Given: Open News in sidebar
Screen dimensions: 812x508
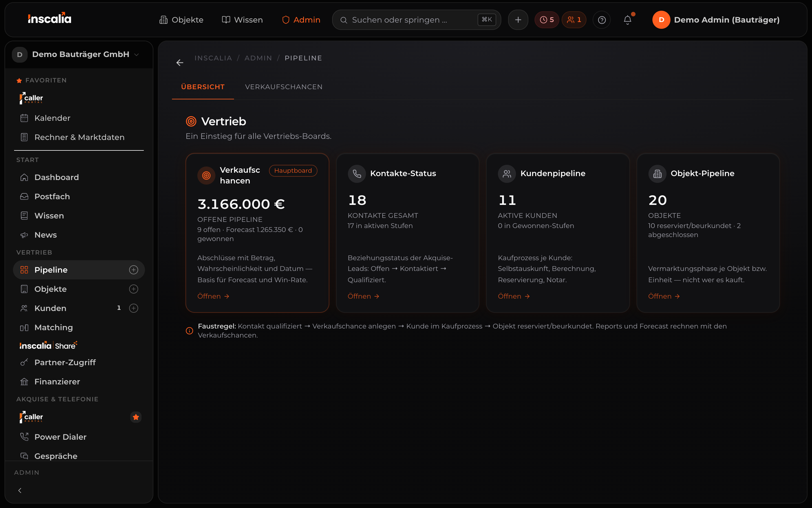Looking at the screenshot, I should tap(79, 235).
